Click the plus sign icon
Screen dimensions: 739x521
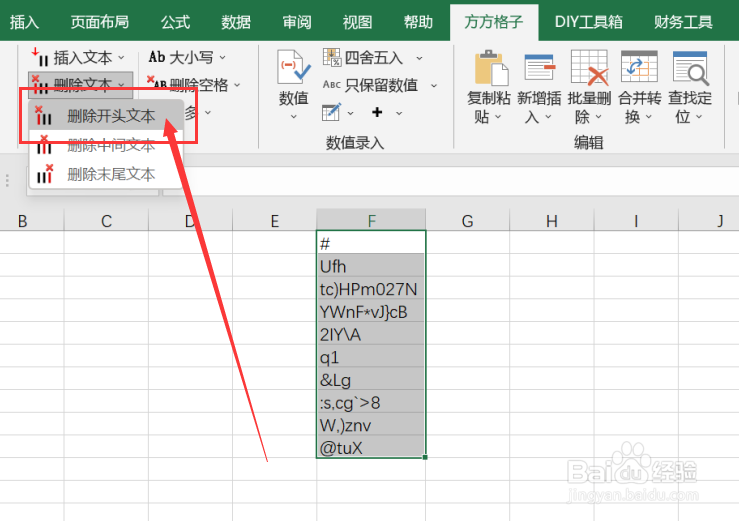tap(377, 112)
